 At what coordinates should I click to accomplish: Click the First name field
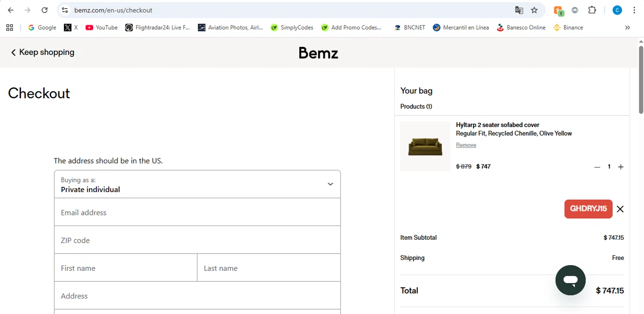(x=126, y=268)
